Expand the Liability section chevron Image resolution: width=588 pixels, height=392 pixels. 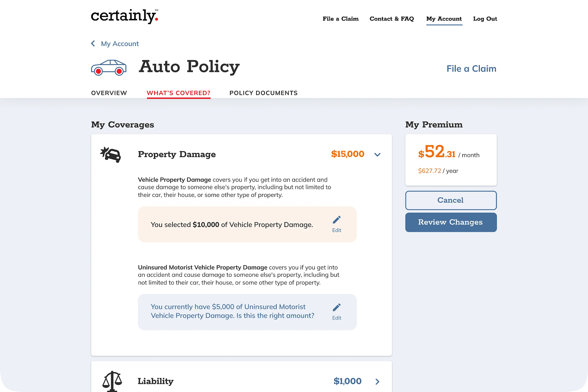pos(377,381)
